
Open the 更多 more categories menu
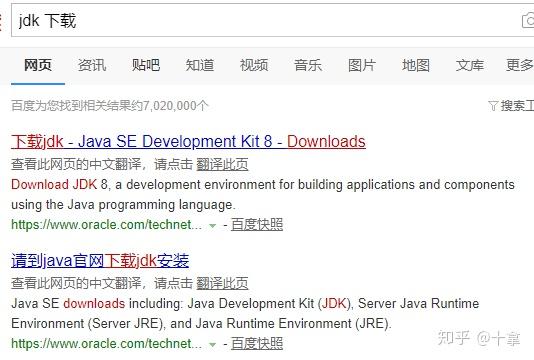point(520,65)
